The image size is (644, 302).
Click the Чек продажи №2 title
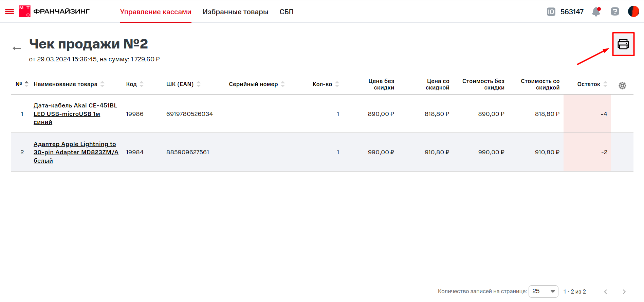click(89, 44)
